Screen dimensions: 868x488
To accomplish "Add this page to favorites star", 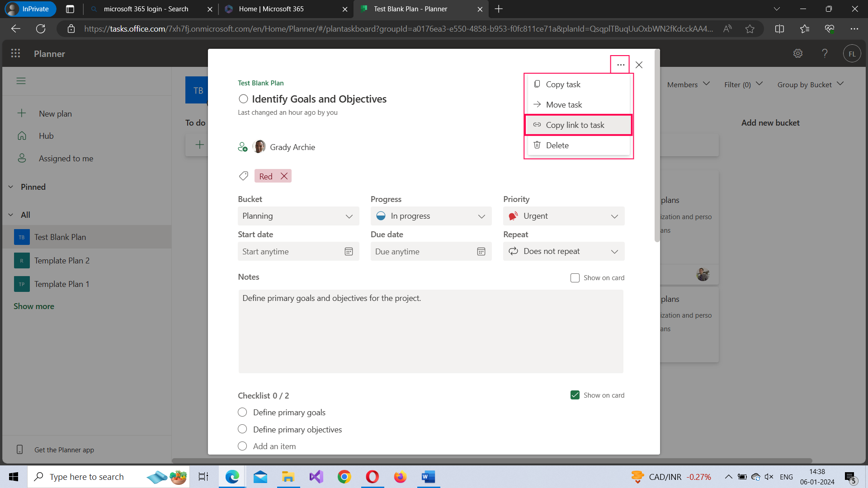I will (x=750, y=28).
